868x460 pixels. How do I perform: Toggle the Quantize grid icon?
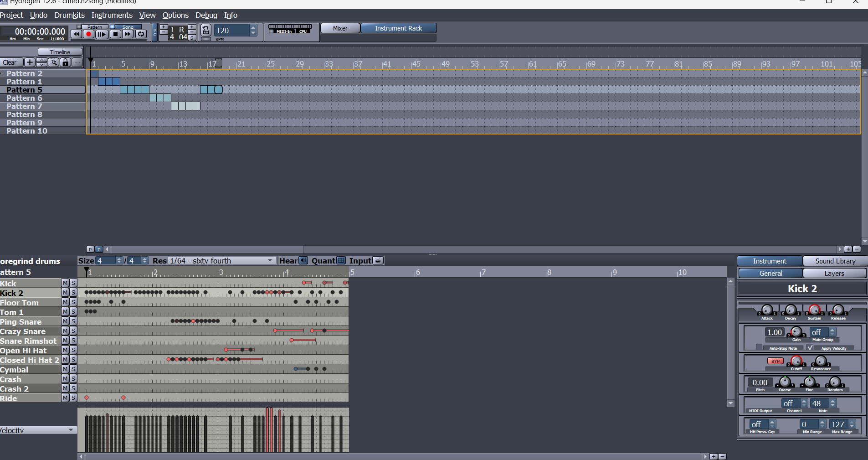(x=341, y=261)
